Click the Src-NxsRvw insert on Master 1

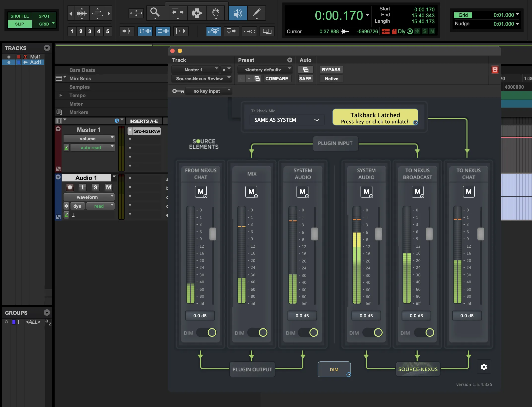click(x=147, y=131)
